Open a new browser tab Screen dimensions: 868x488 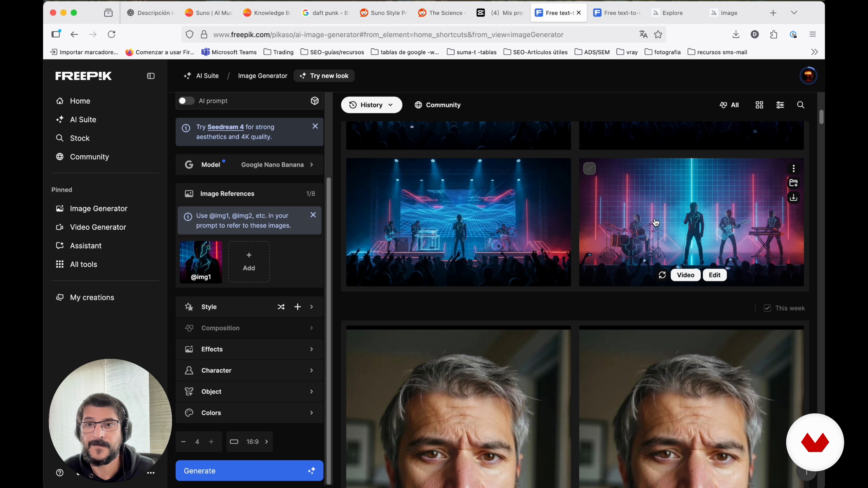coord(773,13)
